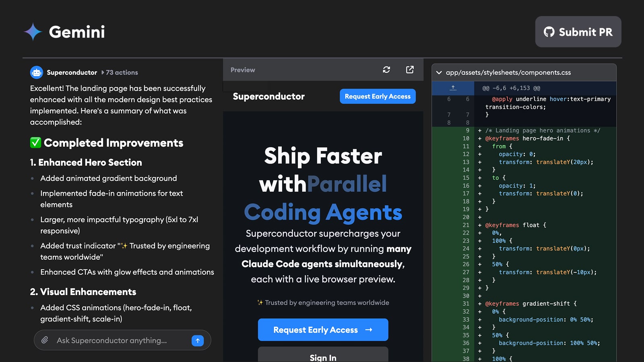Viewport: 644px width, 362px height.
Task: Click the 'Completed Improvements' heading
Action: tap(114, 143)
